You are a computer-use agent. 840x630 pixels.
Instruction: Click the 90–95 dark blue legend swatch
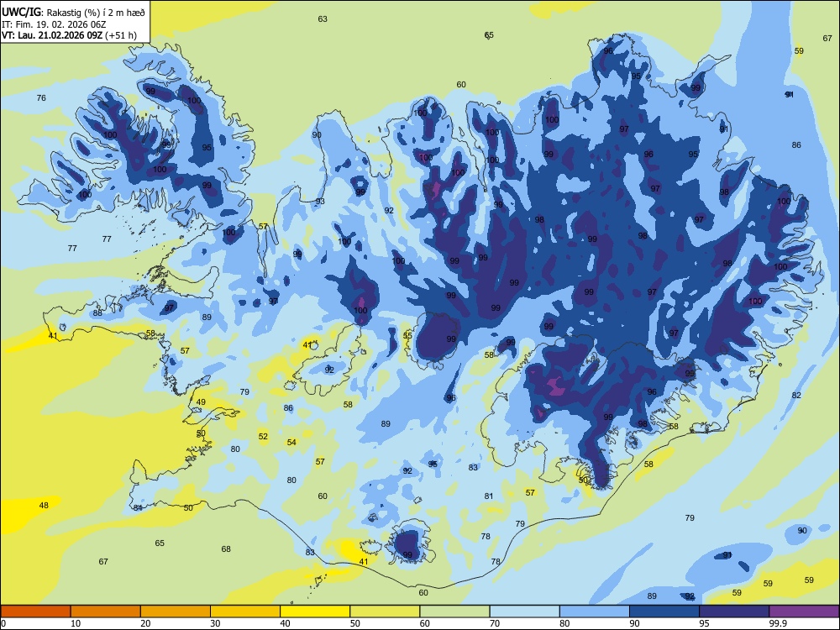pyautogui.click(x=664, y=612)
